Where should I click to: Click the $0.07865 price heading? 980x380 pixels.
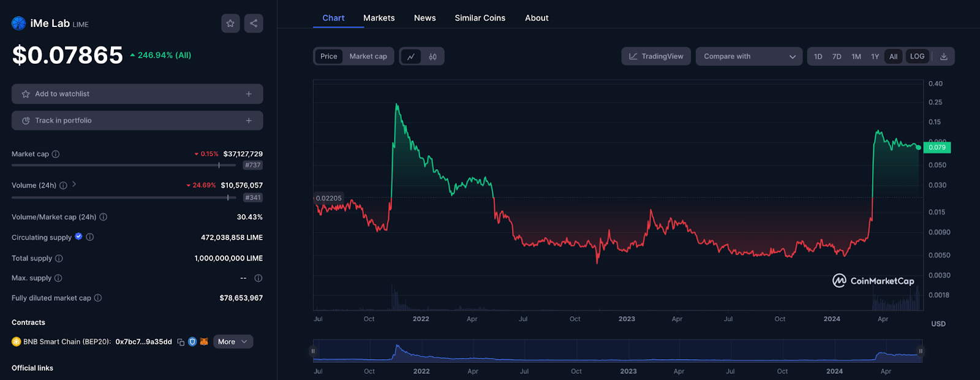67,55
